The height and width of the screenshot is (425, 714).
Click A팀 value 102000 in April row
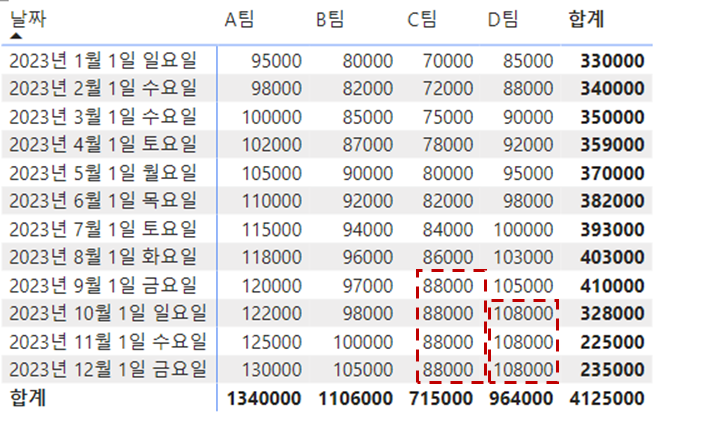(272, 145)
